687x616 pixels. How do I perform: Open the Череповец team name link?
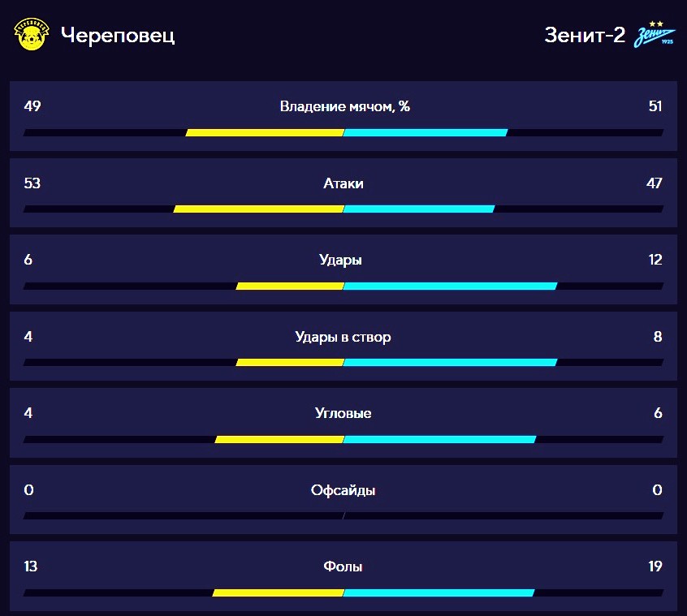(118, 35)
